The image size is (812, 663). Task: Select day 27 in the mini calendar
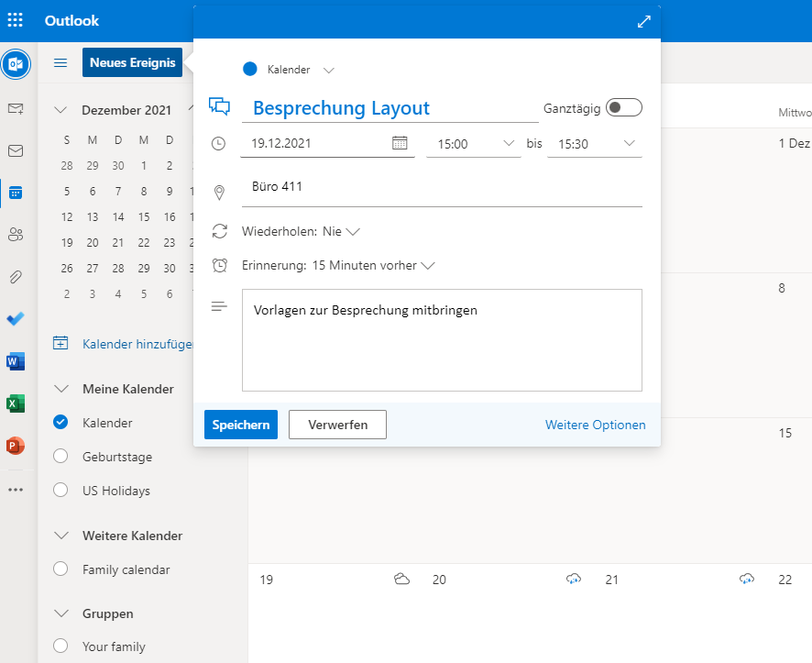tap(93, 269)
